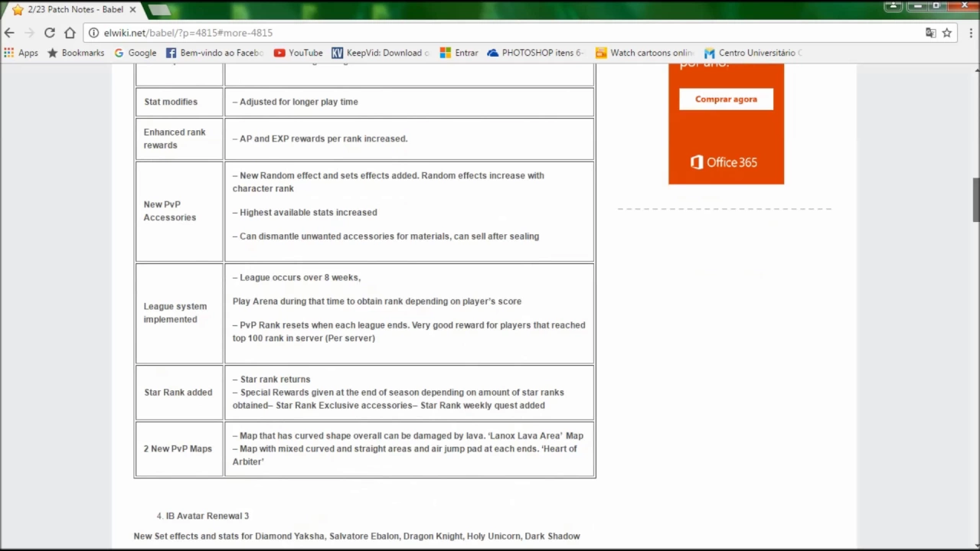Click 'New Set effects and stats' paragraph
Viewport: 980px width, 551px height.
tap(357, 536)
